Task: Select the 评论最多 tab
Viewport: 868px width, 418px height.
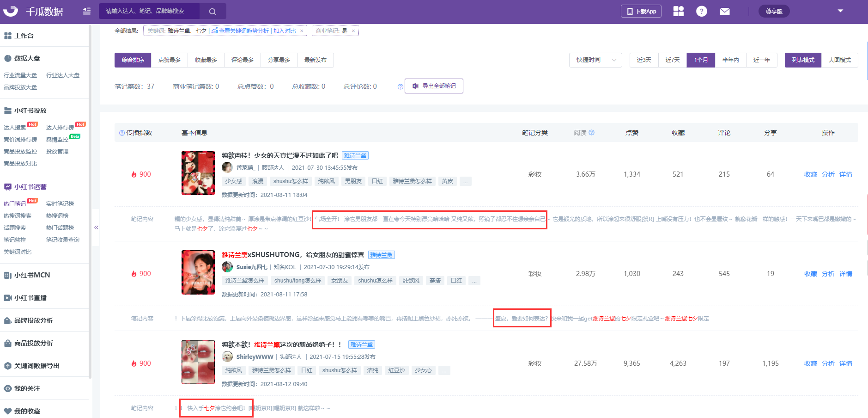Action: [243, 60]
